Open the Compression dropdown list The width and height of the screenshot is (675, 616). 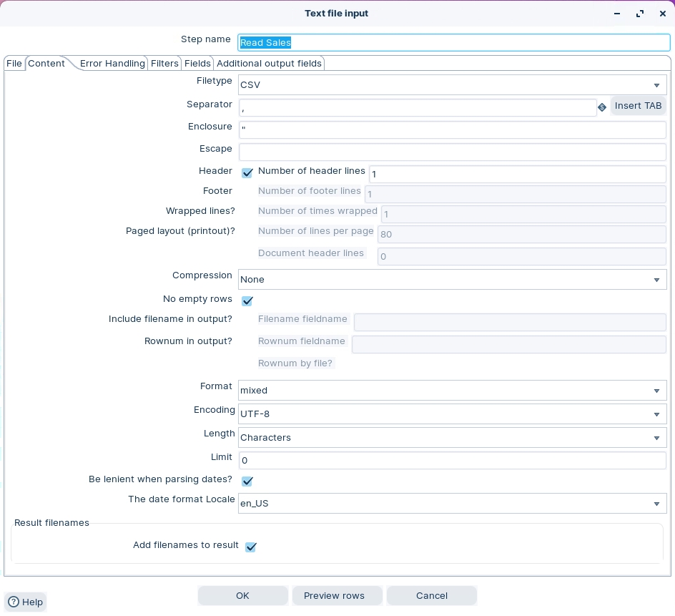point(656,280)
